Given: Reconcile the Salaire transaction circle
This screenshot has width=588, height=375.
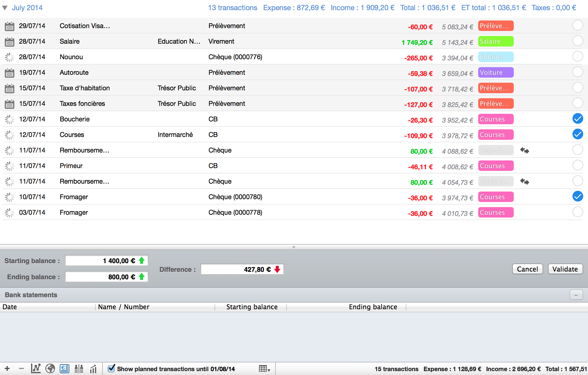Looking at the screenshot, I should 578,41.
